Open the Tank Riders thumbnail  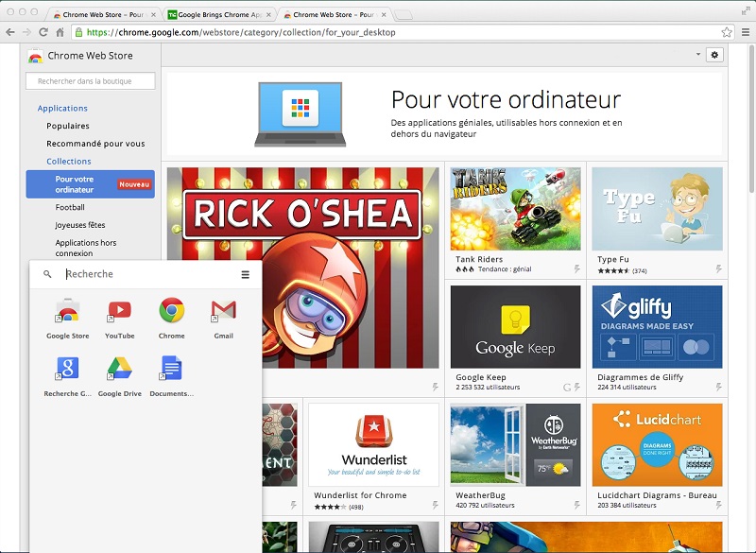(515, 209)
